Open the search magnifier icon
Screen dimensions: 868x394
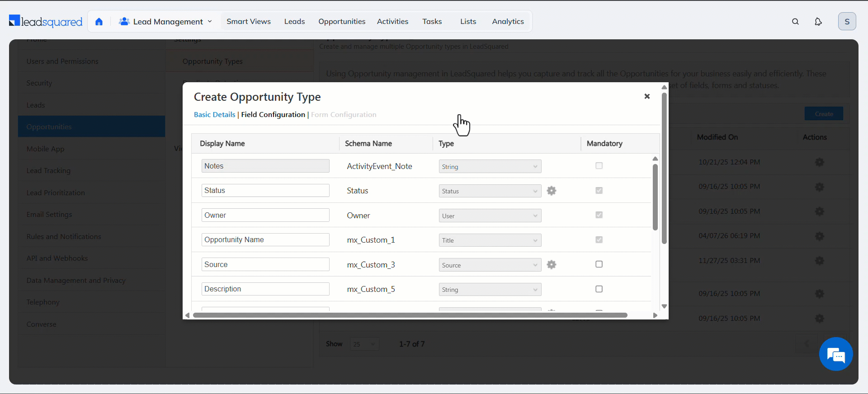click(795, 22)
